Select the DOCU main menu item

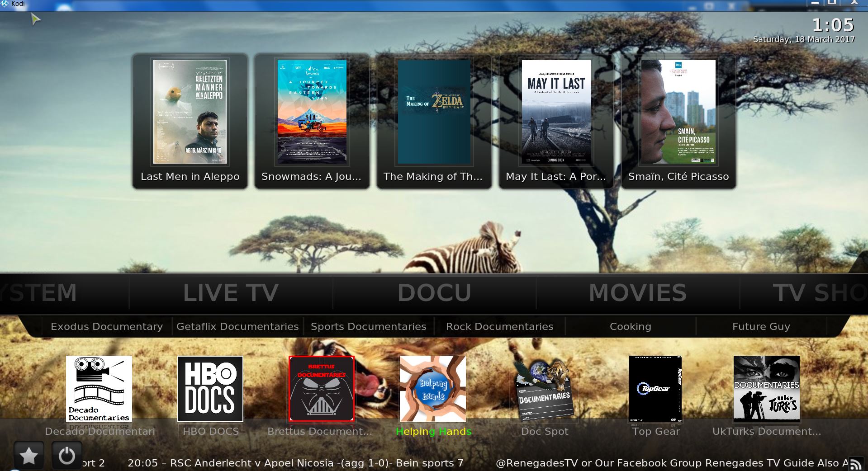[434, 293]
